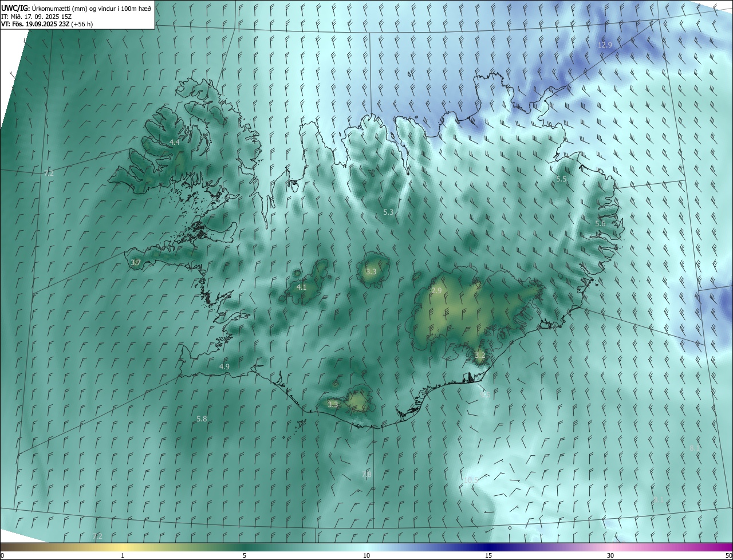This screenshot has height=560, width=733.
Task: Click the 5 label on the color scale
Action: click(245, 556)
